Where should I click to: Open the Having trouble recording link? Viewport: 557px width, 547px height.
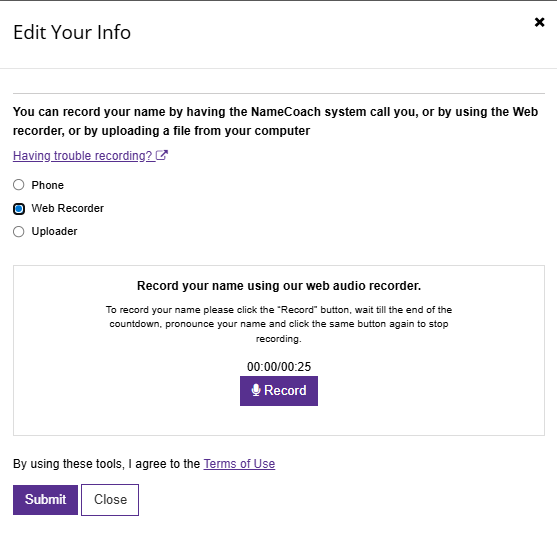90,156
